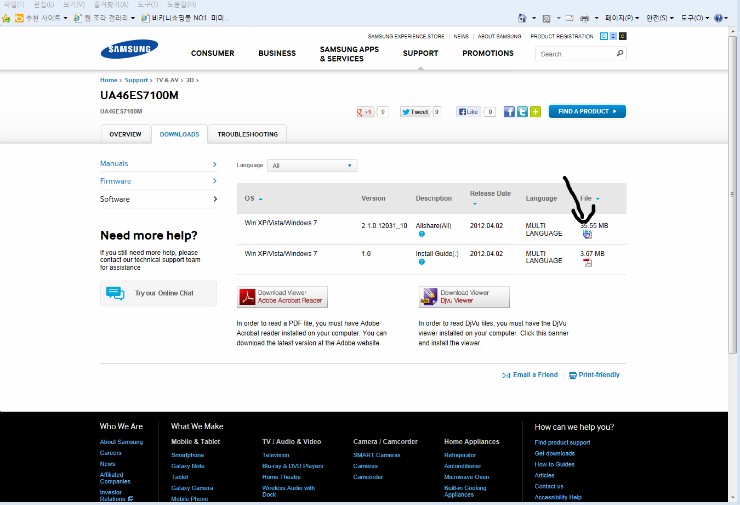Click the Google +1 share button

(x=365, y=112)
